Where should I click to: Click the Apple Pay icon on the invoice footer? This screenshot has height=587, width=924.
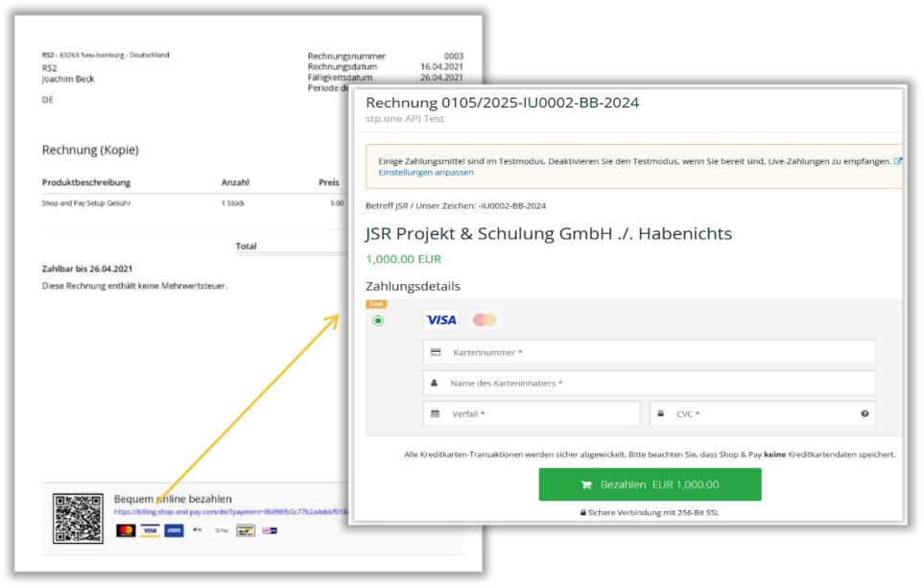(x=198, y=530)
